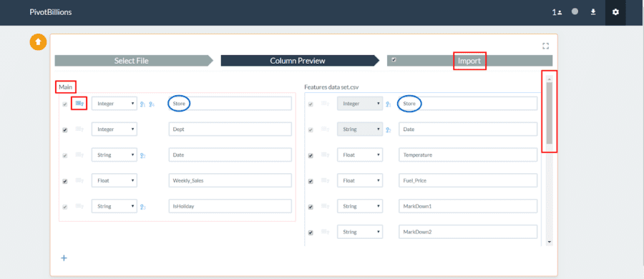Click the column icon for IsHoliday row
The height and width of the screenshot is (279, 644).
(79, 207)
